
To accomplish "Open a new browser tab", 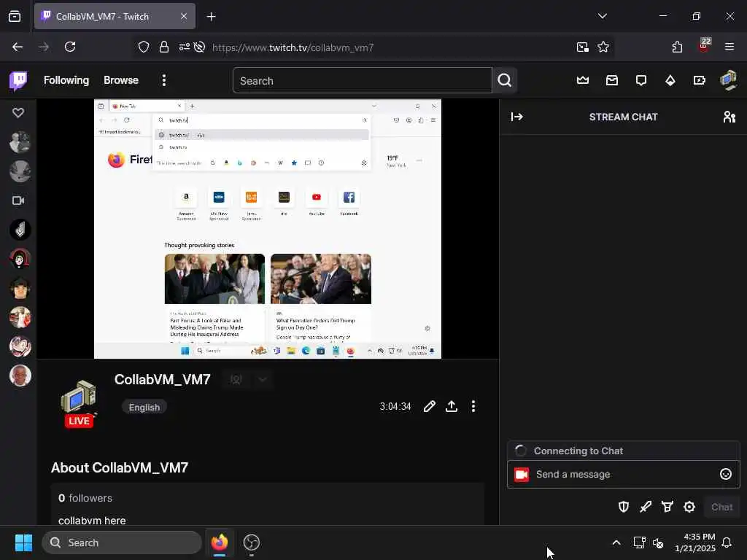I will 211,16.
